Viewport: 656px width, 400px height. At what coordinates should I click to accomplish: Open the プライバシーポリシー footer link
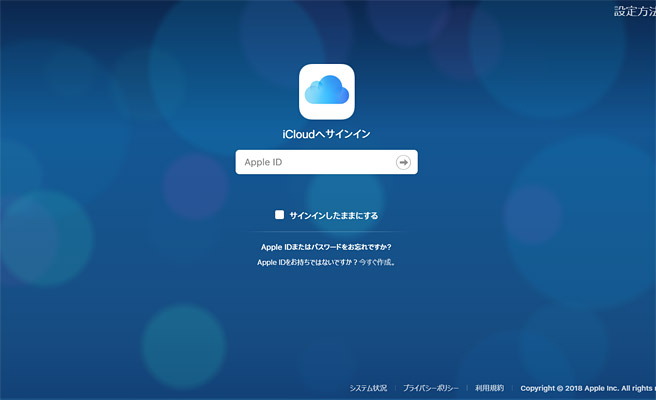(x=431, y=388)
